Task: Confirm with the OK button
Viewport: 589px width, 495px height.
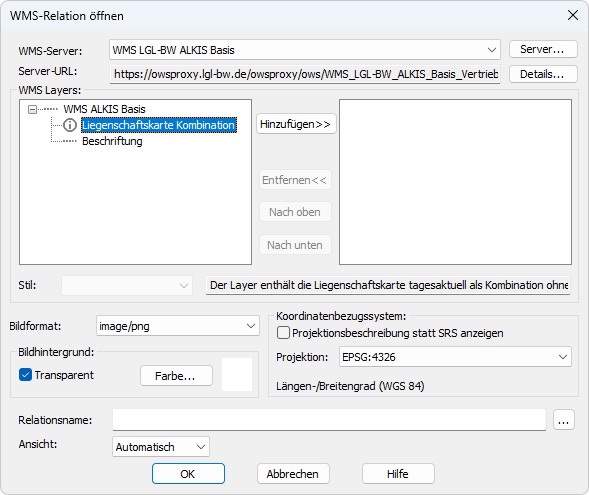Action: coord(188,474)
